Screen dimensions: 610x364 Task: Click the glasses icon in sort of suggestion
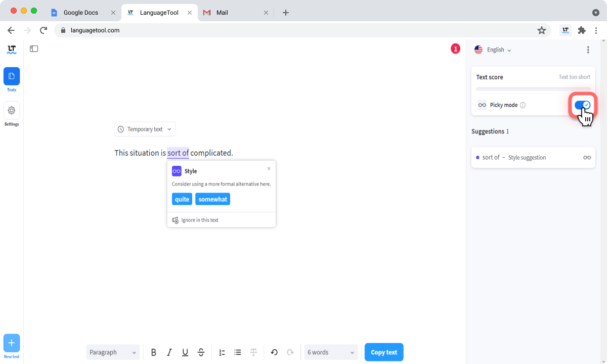[587, 158]
